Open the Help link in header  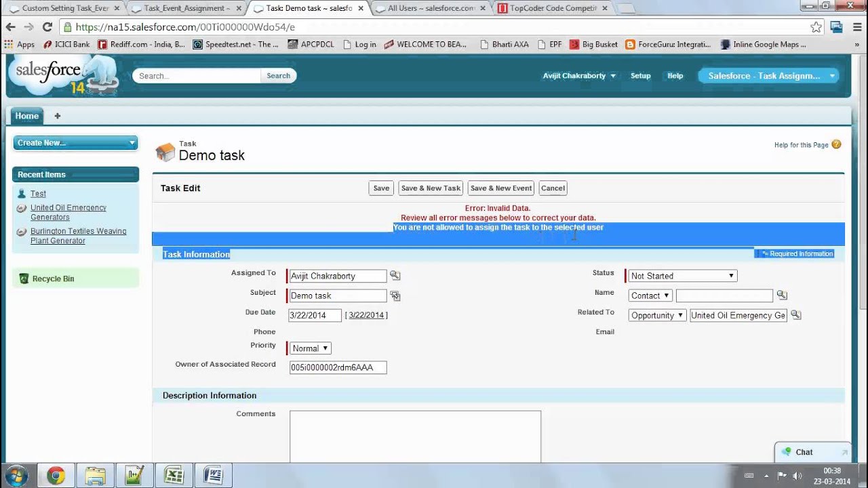tap(675, 76)
